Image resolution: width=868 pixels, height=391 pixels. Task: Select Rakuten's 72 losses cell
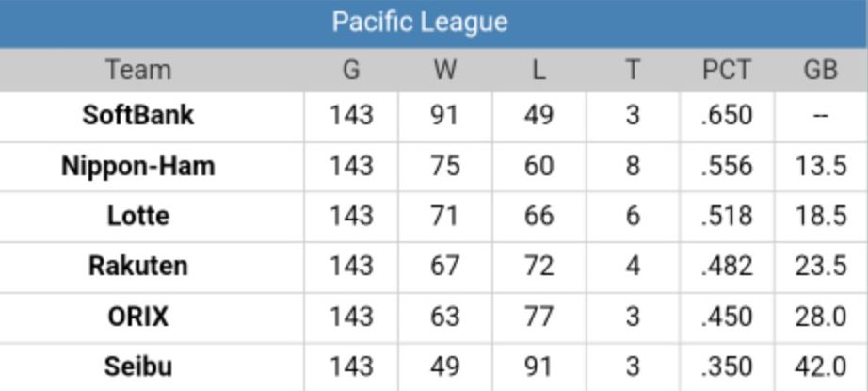point(538,266)
